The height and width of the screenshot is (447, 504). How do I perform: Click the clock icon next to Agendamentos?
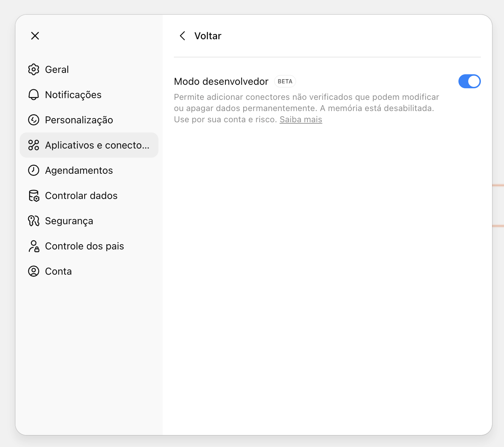34,170
